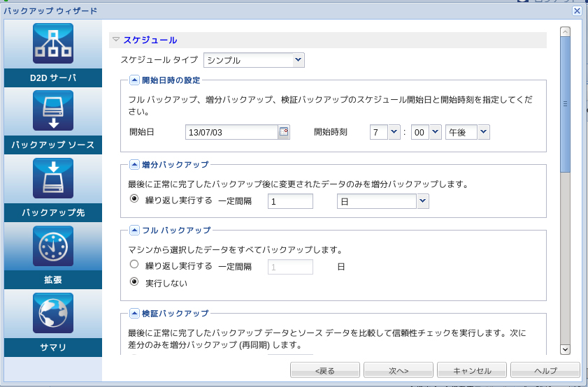The height and width of the screenshot is (387, 588).
Task: Go to the バックアップ先 destination icon
Action: pyautogui.click(x=53, y=179)
